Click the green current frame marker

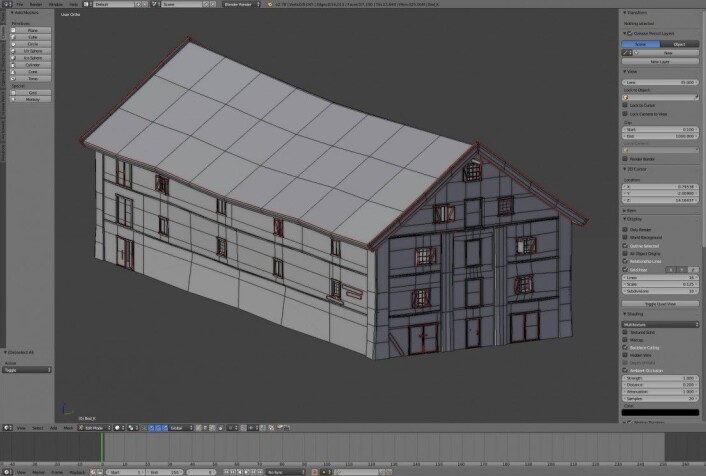(x=102, y=447)
